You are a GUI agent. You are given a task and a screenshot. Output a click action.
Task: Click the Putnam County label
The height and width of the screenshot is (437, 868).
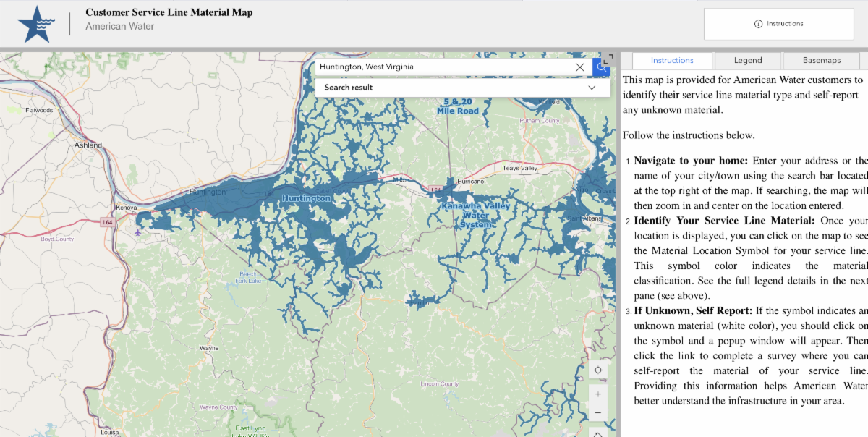(540, 121)
